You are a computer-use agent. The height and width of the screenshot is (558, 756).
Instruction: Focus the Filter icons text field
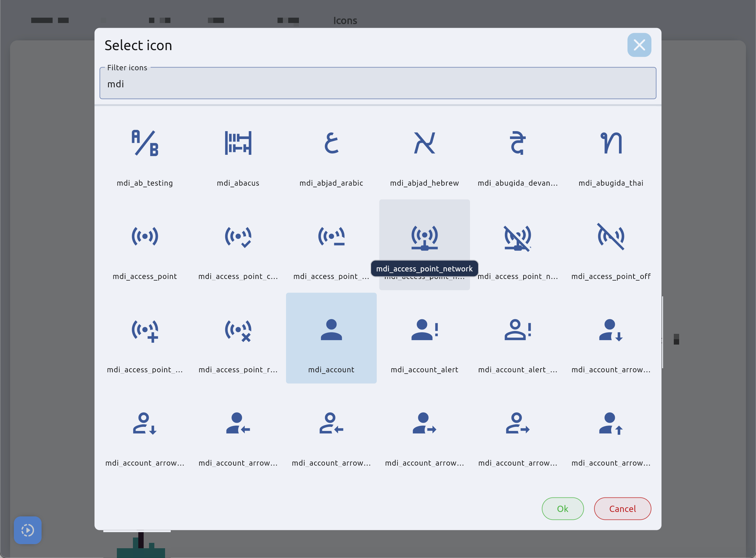tap(378, 83)
